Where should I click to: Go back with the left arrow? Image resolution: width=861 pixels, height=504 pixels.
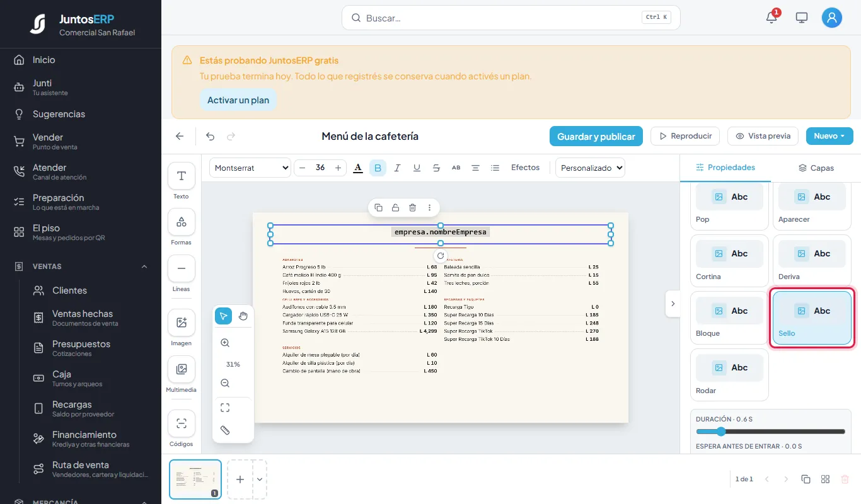click(x=180, y=136)
